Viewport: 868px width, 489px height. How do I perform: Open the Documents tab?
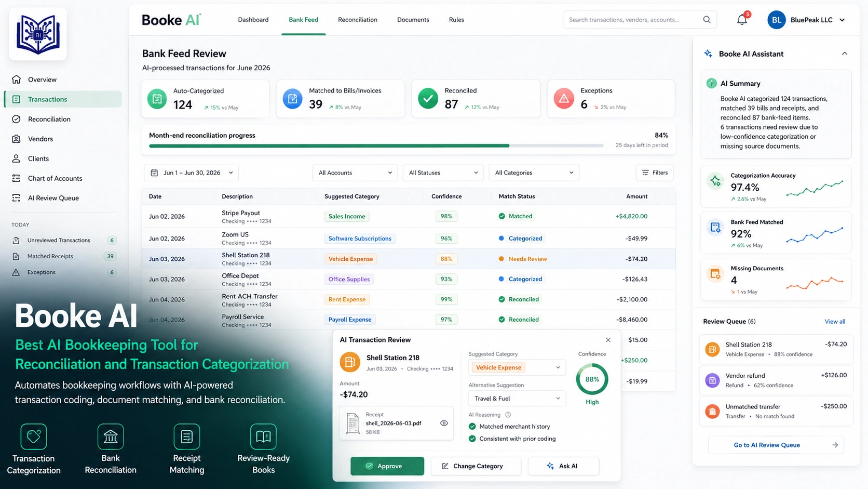point(413,20)
